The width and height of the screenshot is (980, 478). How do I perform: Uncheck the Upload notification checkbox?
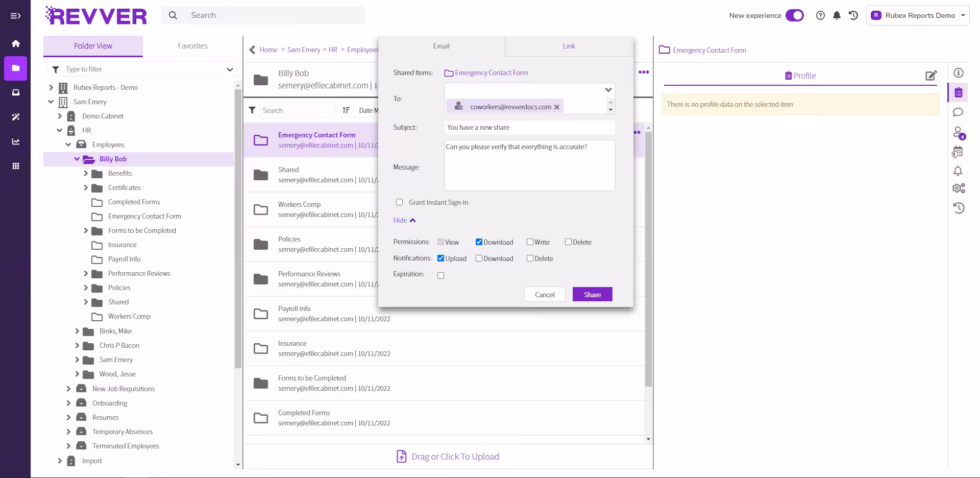pos(440,258)
